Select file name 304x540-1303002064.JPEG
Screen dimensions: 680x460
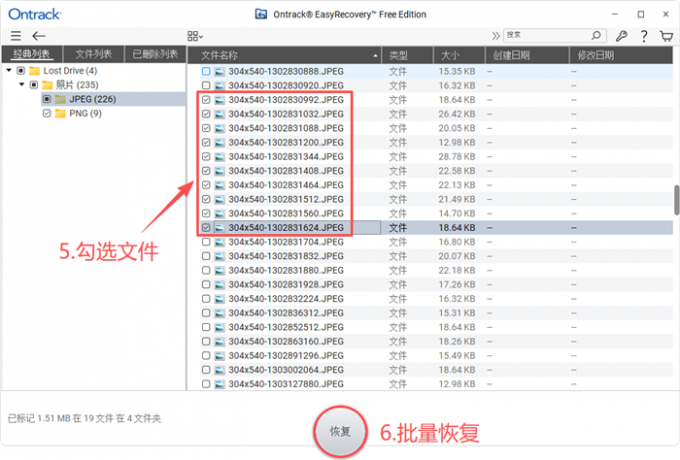(286, 370)
